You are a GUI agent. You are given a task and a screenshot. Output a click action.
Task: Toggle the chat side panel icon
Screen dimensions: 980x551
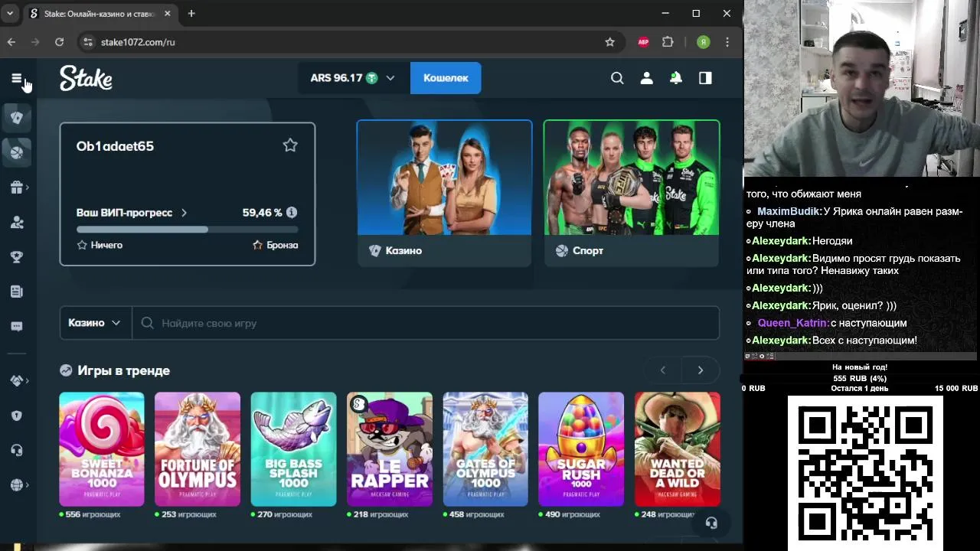point(705,78)
